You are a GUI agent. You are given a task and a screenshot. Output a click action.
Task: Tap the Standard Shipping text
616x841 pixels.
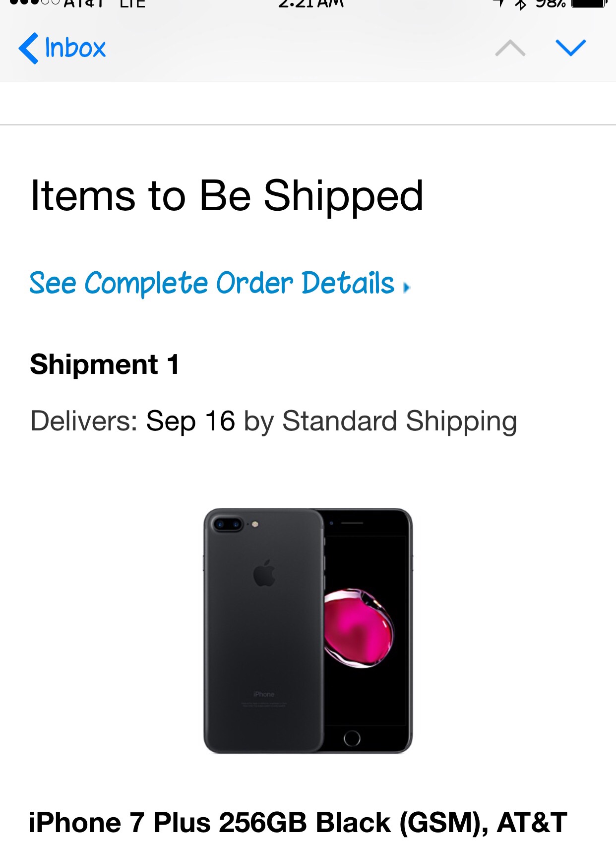coord(399,421)
